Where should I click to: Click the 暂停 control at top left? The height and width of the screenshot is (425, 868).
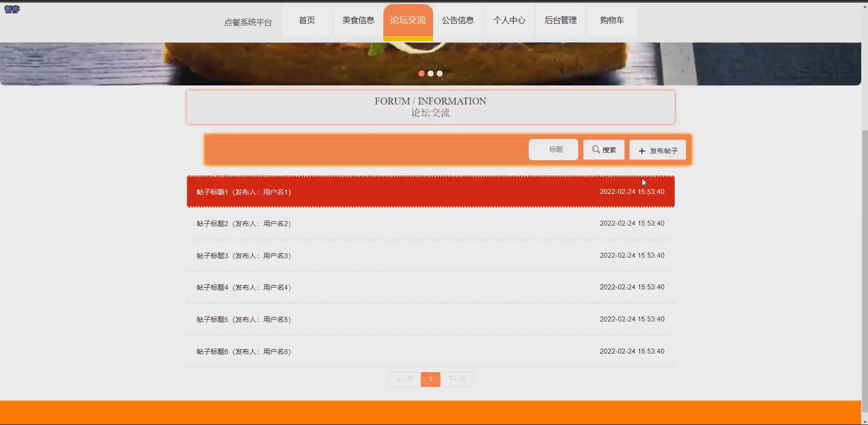[11, 9]
